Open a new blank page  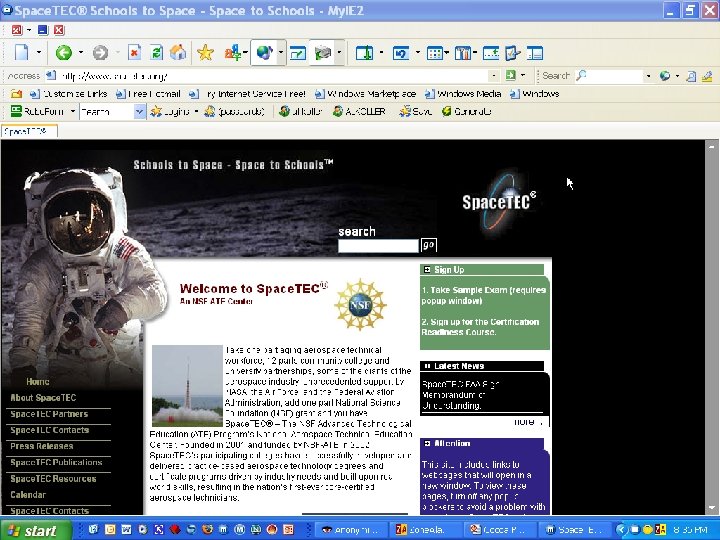point(22,53)
